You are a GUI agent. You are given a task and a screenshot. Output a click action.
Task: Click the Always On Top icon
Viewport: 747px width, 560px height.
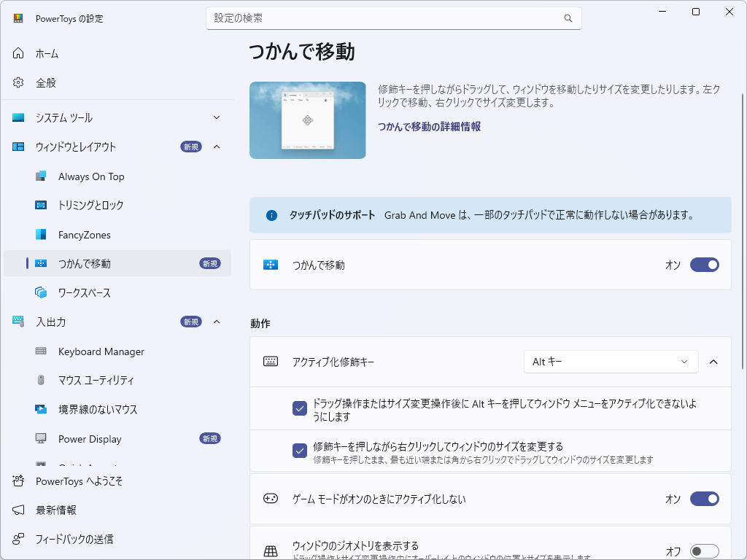pos(41,176)
